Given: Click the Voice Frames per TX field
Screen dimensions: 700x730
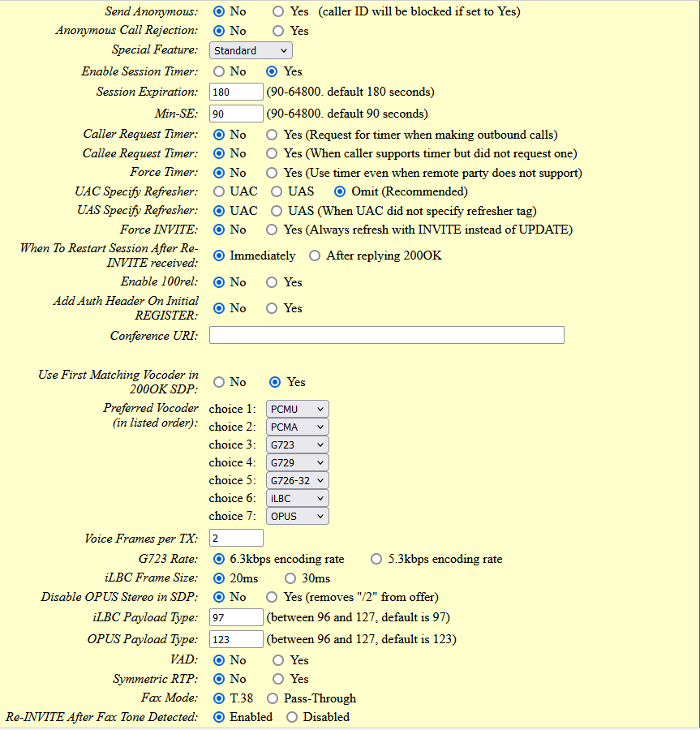Looking at the screenshot, I should pos(236,539).
